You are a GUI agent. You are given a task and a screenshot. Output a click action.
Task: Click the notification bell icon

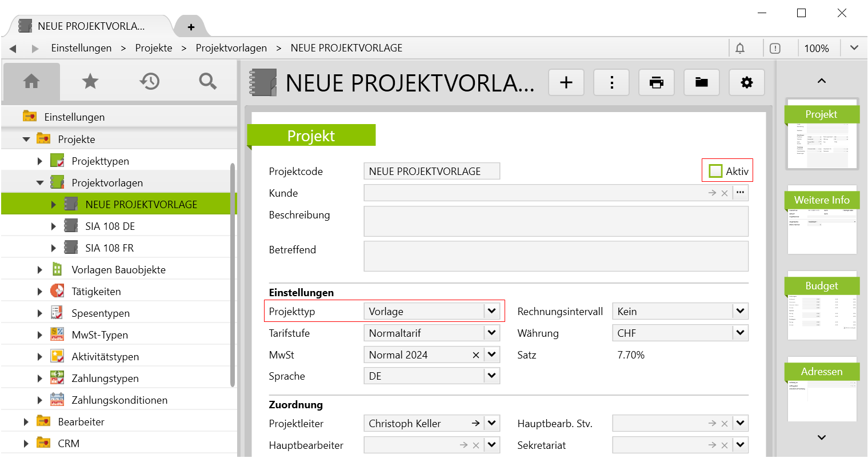[740, 48]
